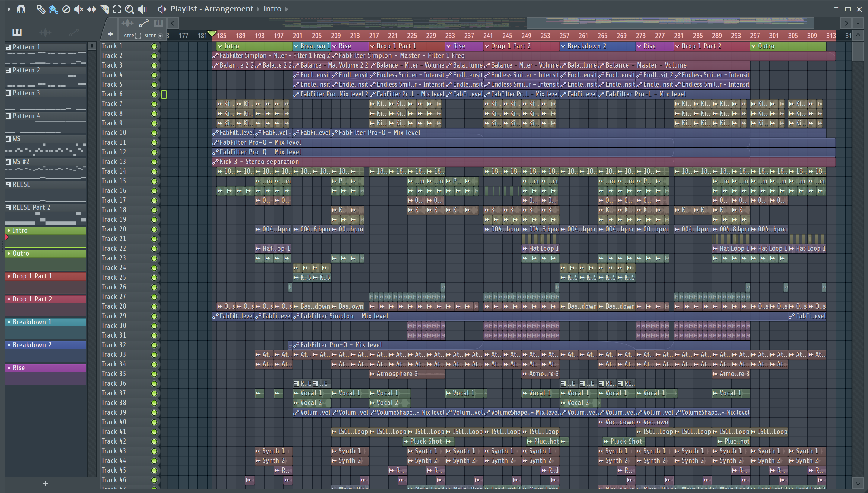Image resolution: width=868 pixels, height=493 pixels.
Task: Click the vertical scrollbar thumb
Action: (x=858, y=51)
